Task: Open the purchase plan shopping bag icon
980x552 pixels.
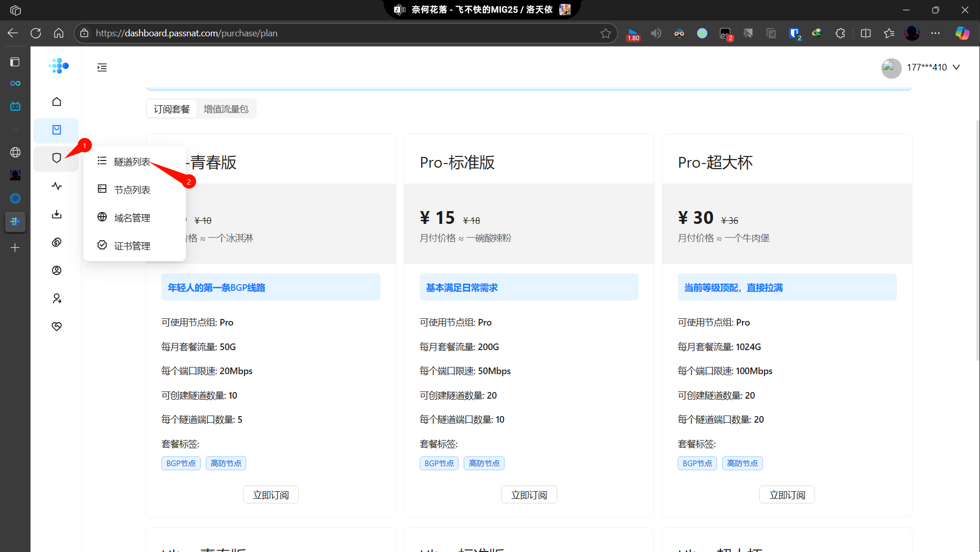Action: [x=57, y=130]
